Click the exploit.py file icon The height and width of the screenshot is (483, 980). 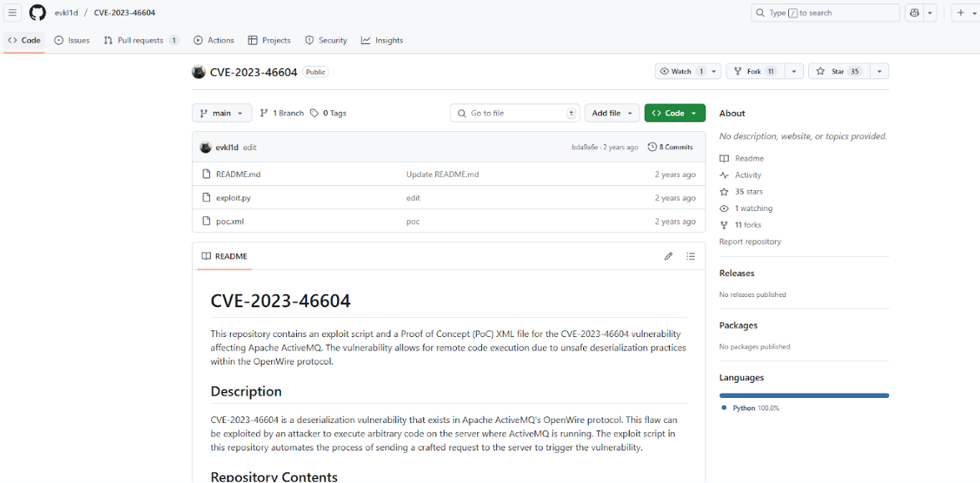pos(206,198)
